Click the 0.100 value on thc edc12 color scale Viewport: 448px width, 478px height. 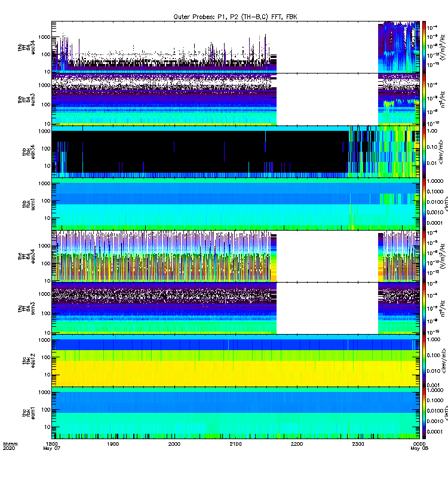tap(433, 355)
